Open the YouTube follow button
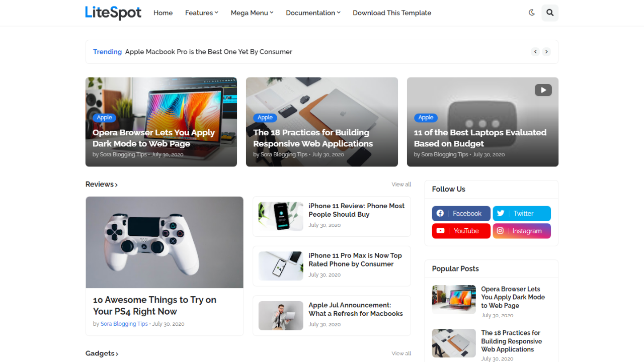644x362 pixels. click(x=461, y=231)
